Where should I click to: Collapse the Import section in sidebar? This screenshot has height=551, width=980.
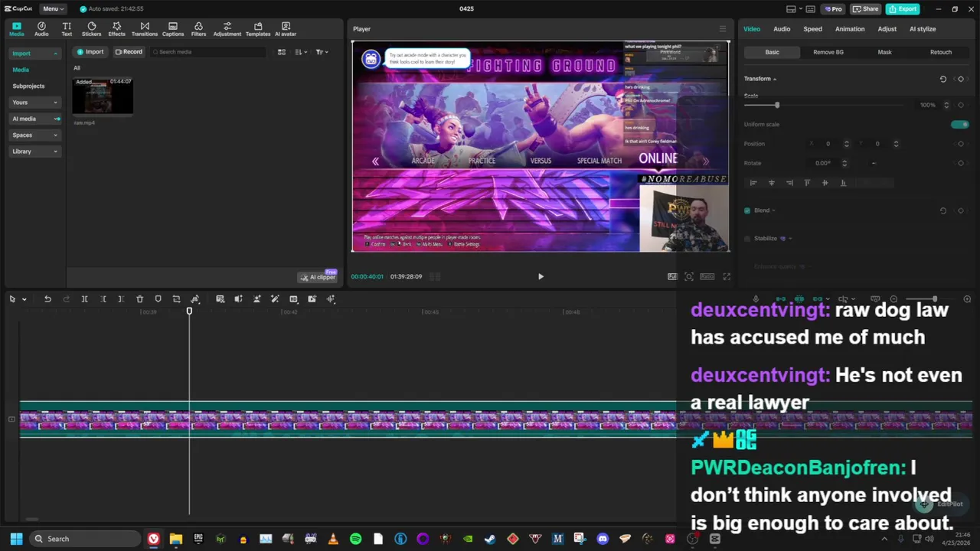(x=34, y=54)
